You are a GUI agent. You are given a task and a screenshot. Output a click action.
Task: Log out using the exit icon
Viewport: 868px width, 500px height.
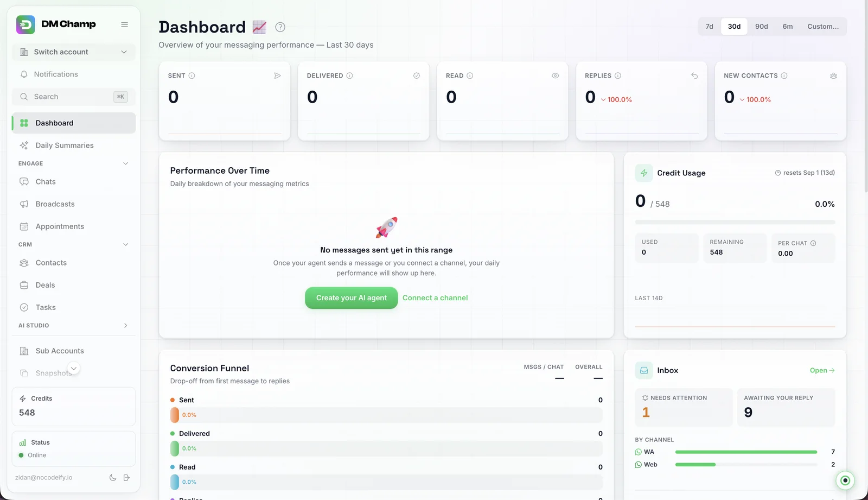[x=126, y=478]
